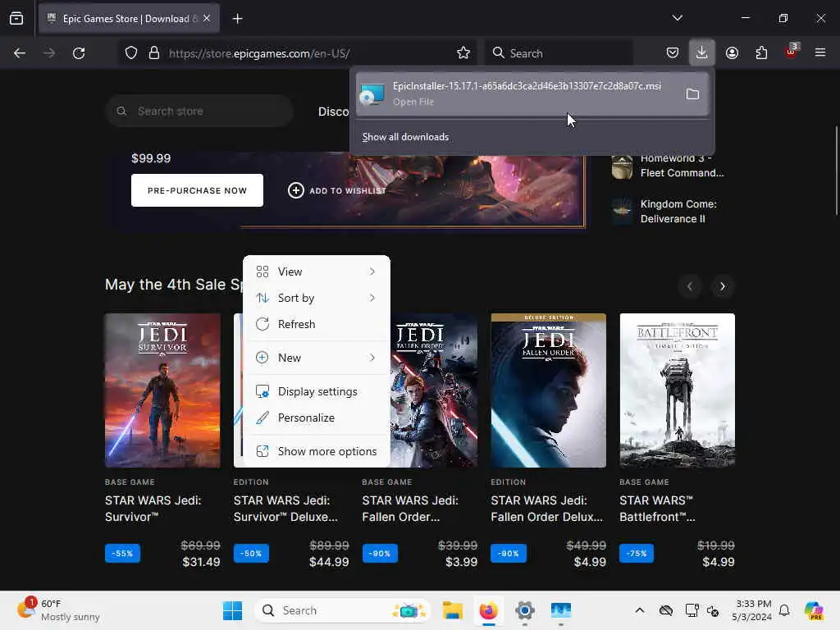This screenshot has width=840, height=630.
Task: Click the $3.99 sale price
Action: point(461,562)
